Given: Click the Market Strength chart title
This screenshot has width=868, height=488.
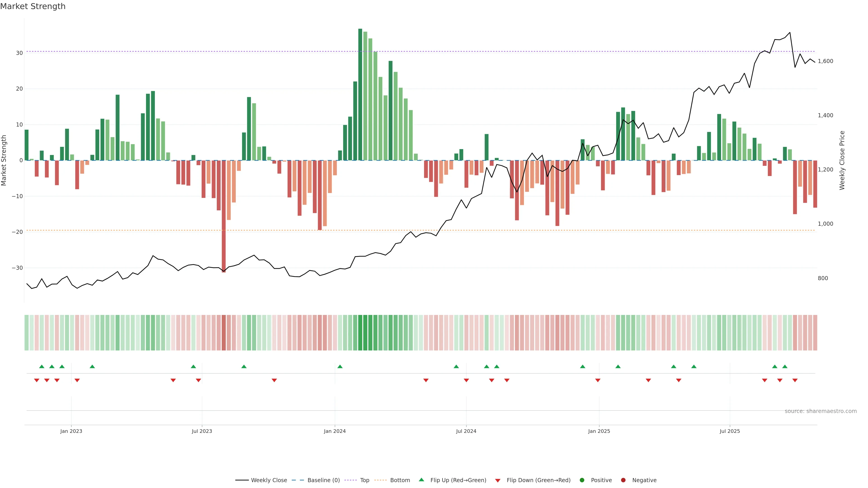Looking at the screenshot, I should click(33, 6).
